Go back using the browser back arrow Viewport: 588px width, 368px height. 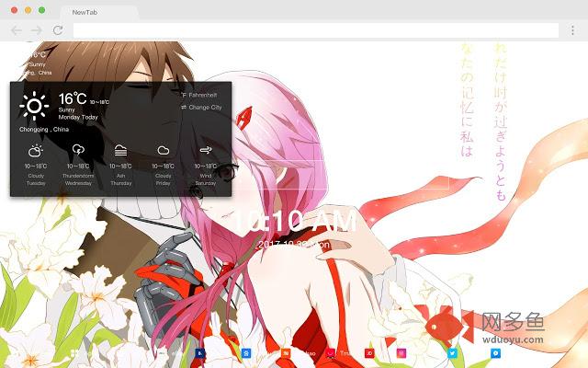pos(17,30)
